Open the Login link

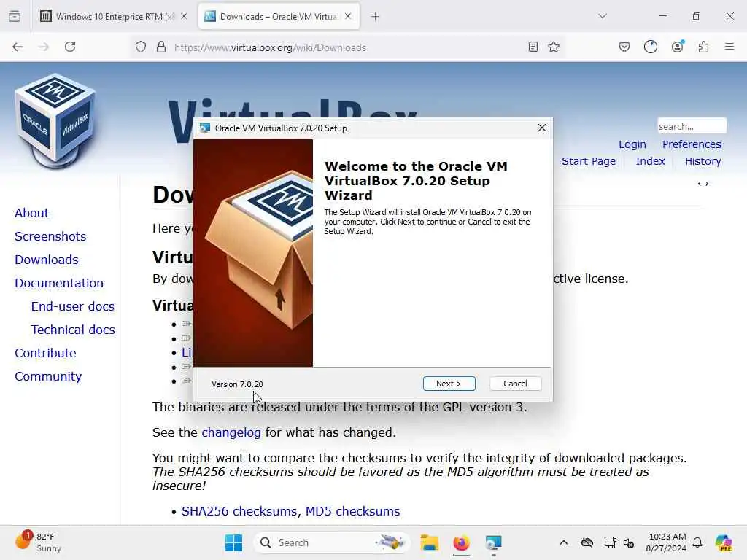coord(632,144)
